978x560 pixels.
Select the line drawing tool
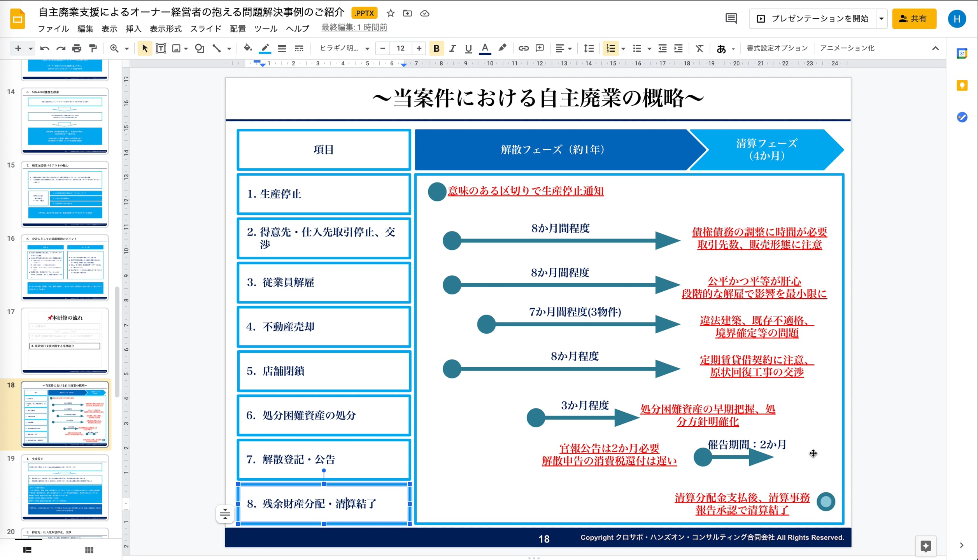point(217,48)
